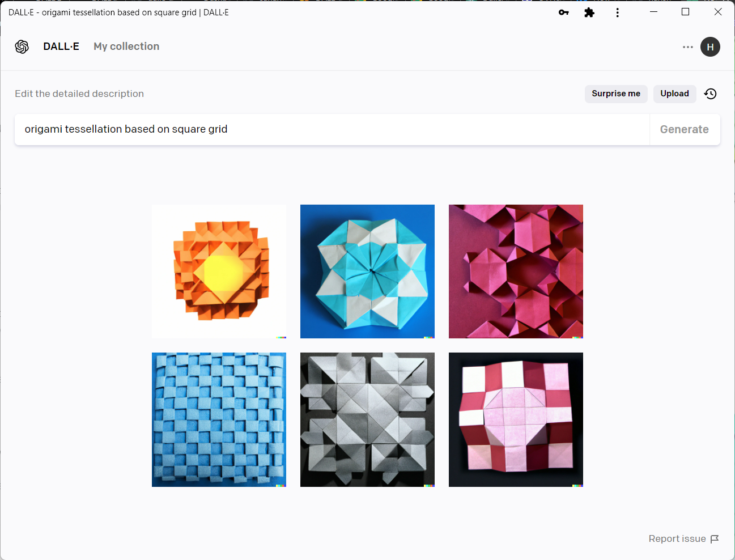Click the Report issue flag icon

[715, 538]
